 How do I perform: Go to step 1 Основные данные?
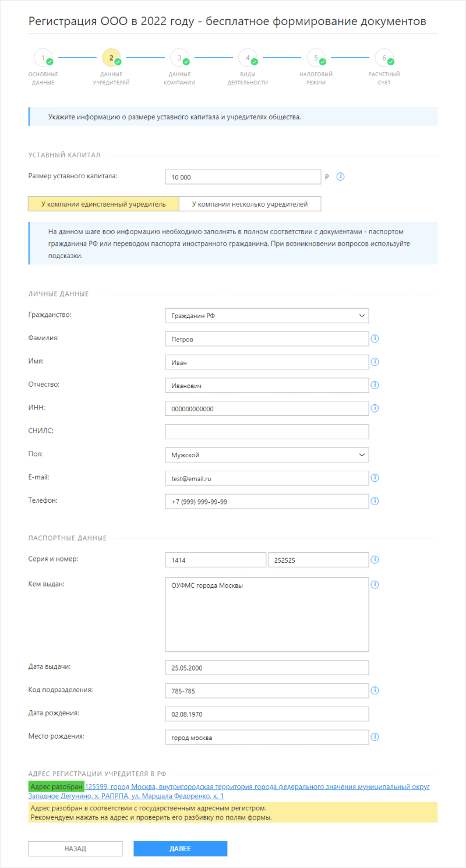[x=43, y=58]
